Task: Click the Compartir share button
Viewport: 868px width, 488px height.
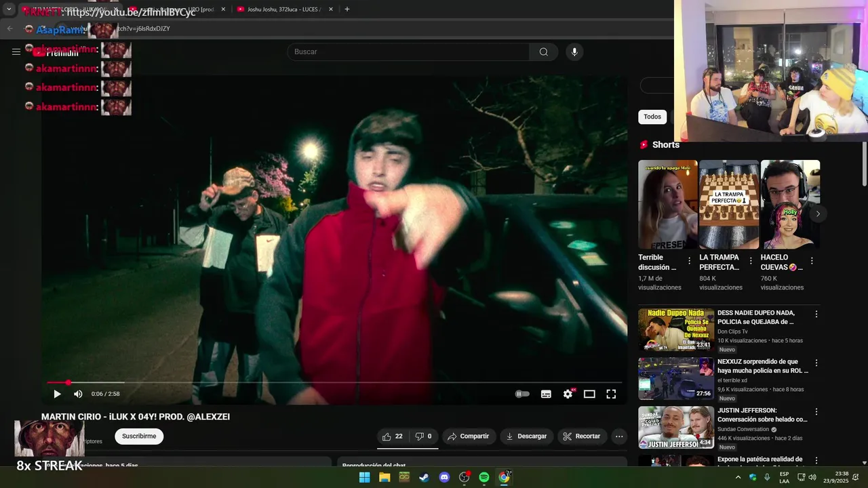Action: coord(469,436)
